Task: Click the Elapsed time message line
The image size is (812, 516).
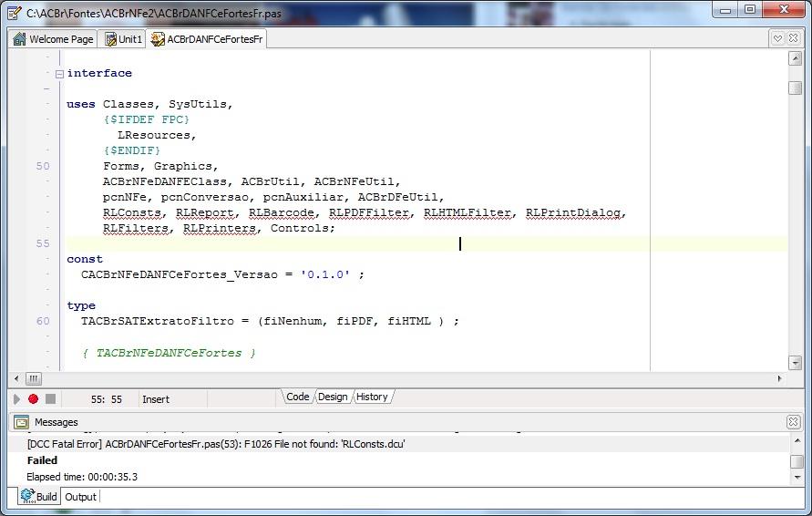Action: point(82,477)
